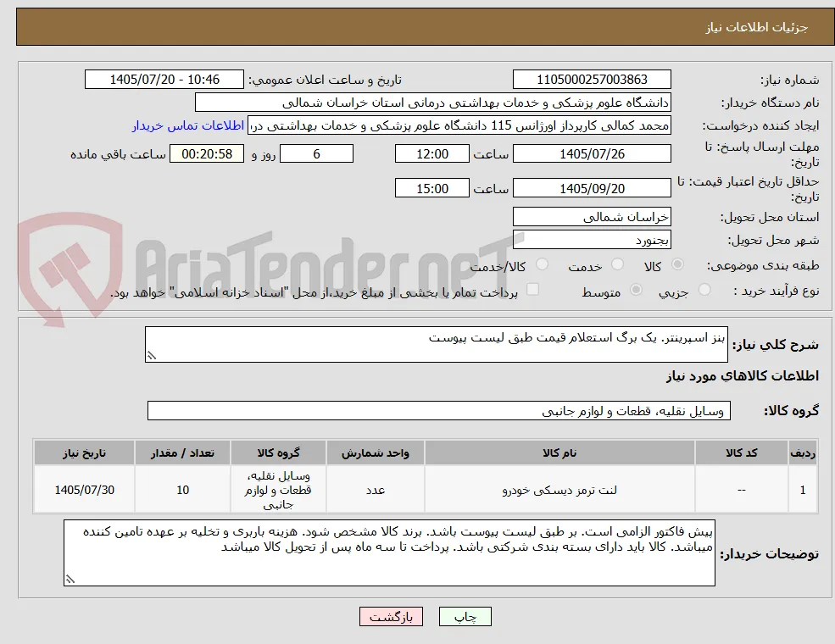Click the request number field 1105000257003863
Screen dimensions: 835x644
592,80
